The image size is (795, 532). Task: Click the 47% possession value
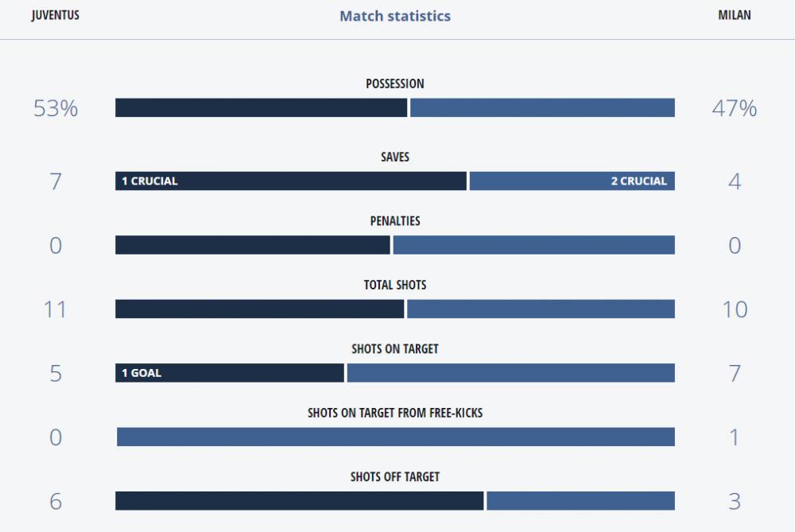[734, 109]
